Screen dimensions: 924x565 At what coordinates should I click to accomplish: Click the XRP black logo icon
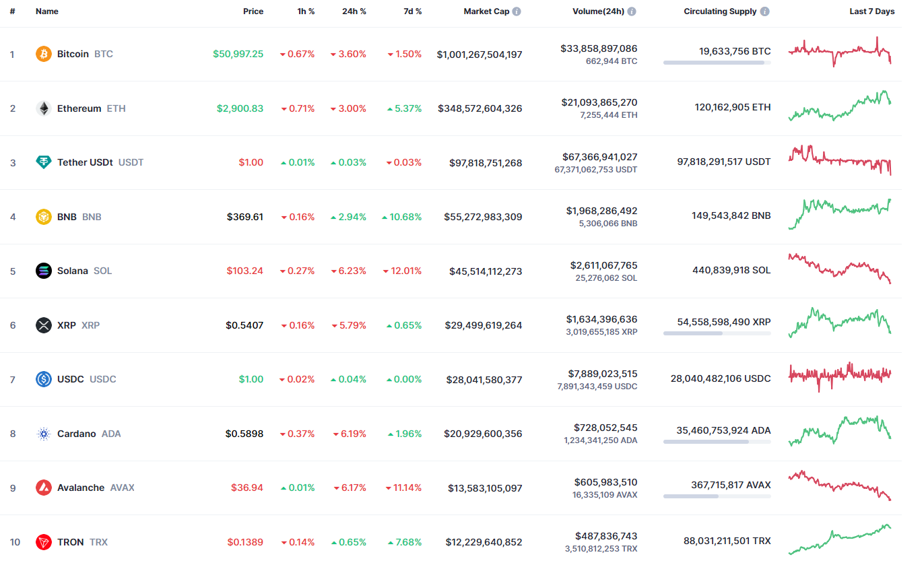44,325
